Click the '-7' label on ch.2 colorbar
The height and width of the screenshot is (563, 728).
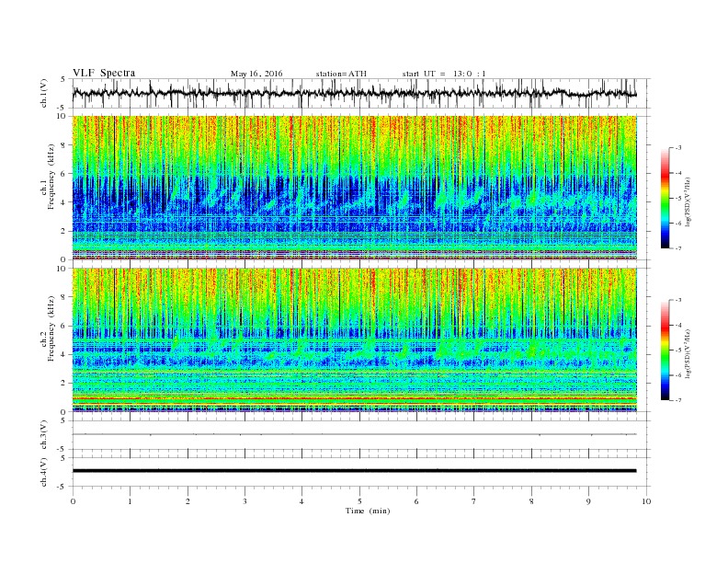coord(677,400)
